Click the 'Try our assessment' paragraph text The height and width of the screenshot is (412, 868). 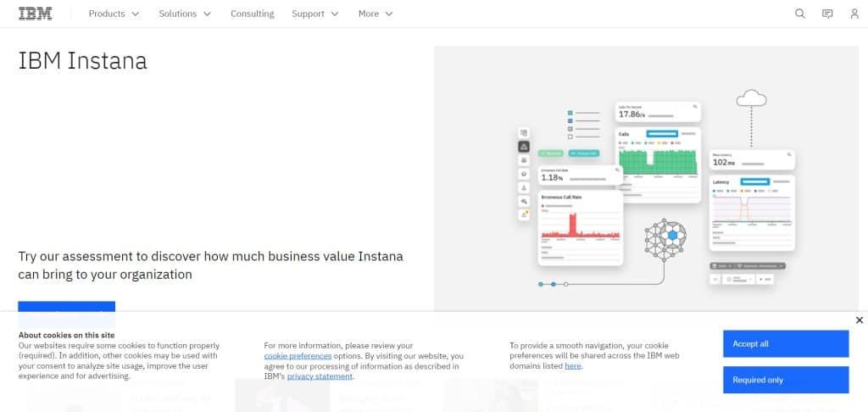(210, 265)
